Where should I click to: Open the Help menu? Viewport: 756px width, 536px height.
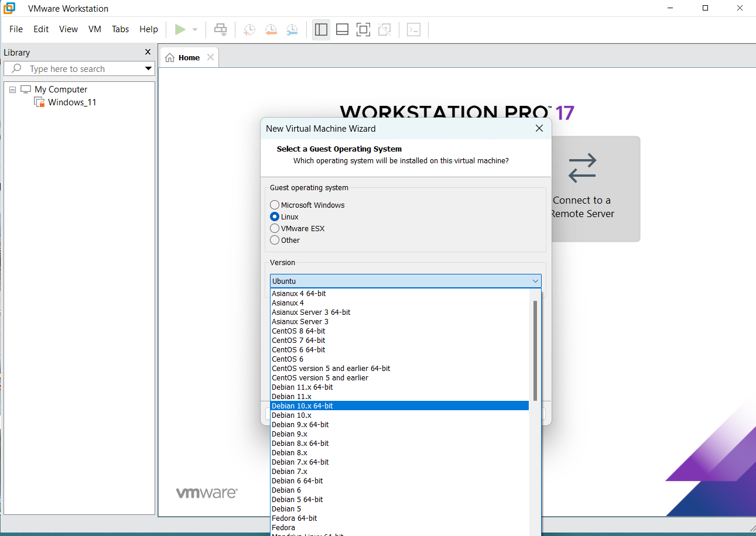(149, 29)
